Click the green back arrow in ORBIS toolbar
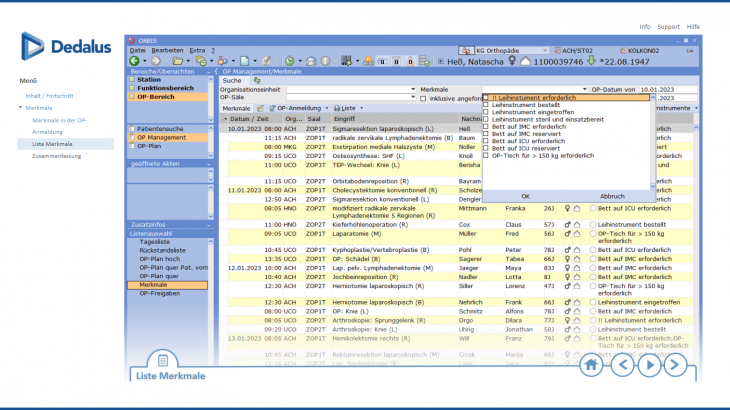The width and height of the screenshot is (730, 410). click(x=133, y=61)
